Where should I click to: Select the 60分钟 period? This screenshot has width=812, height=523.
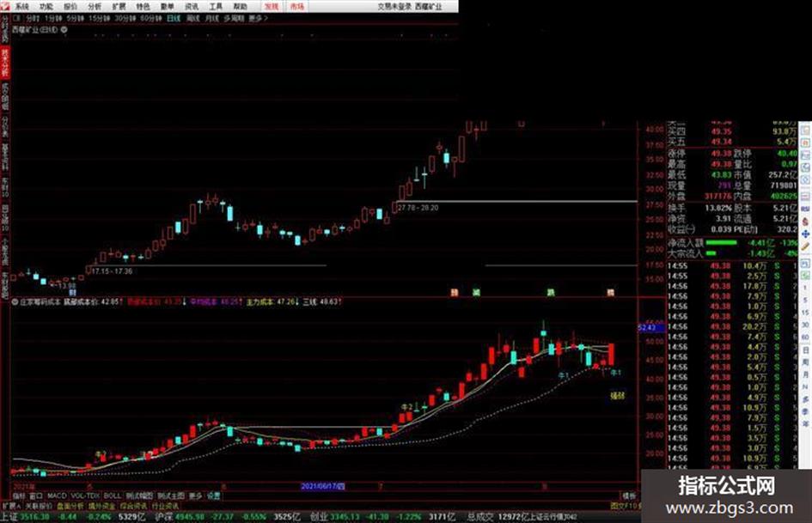(150, 18)
